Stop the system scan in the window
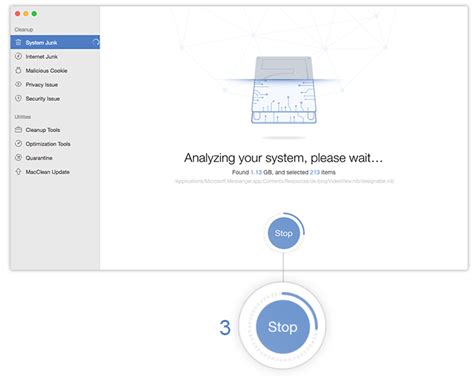474x379 pixels. point(284,233)
